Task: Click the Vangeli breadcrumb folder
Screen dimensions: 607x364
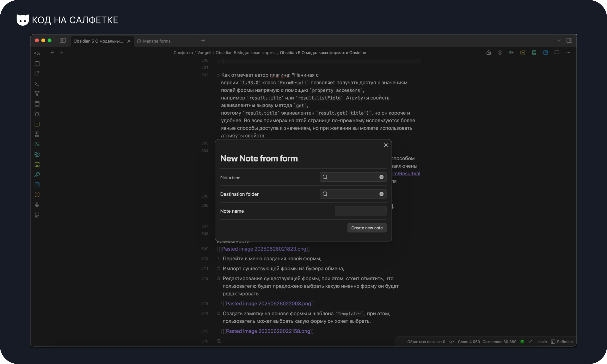Action: [x=204, y=53]
